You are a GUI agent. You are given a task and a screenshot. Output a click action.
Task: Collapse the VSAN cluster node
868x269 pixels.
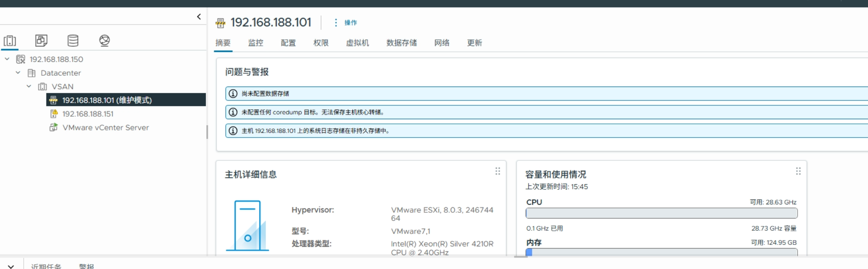[29, 86]
